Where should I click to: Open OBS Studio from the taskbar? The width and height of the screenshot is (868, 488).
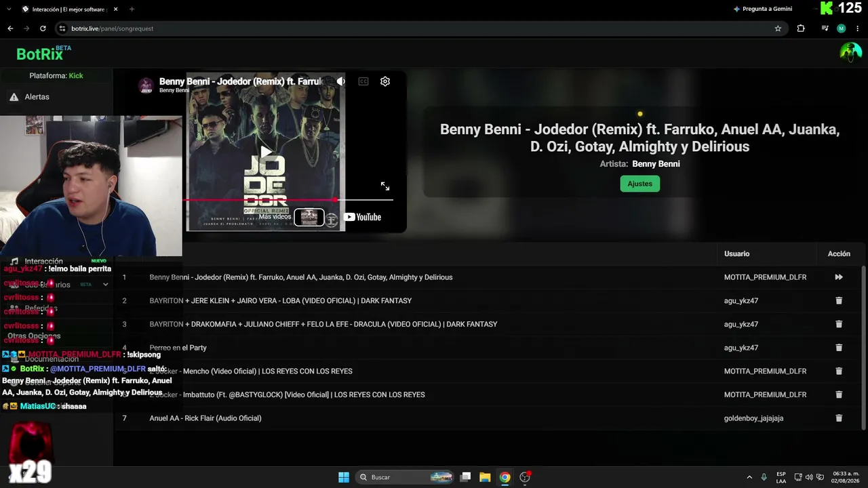[524, 477]
